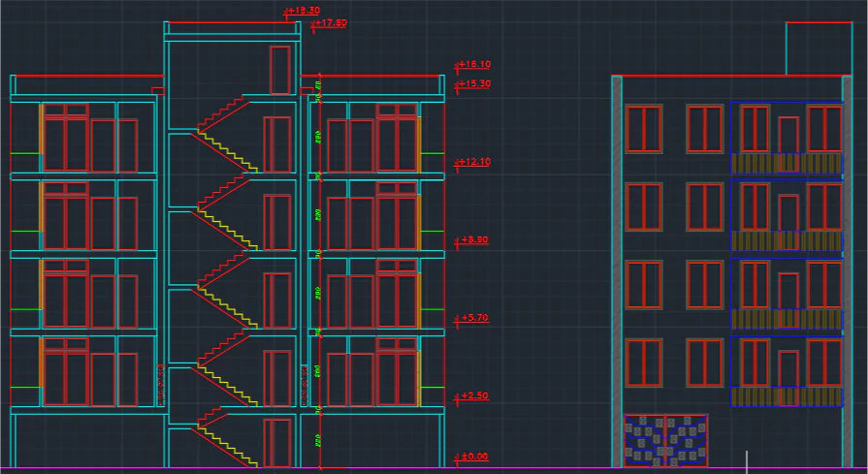Click the top floor balcony railing
The image size is (868, 474).
coord(786,163)
